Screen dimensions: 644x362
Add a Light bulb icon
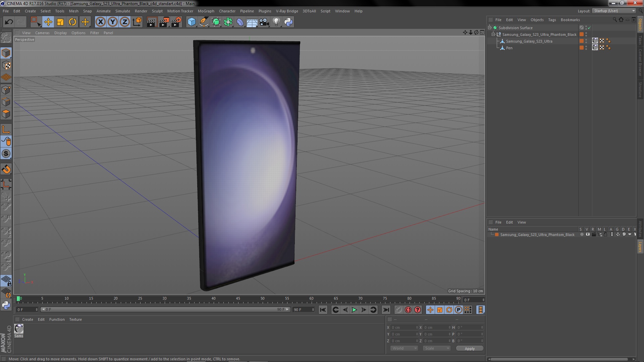tap(276, 22)
